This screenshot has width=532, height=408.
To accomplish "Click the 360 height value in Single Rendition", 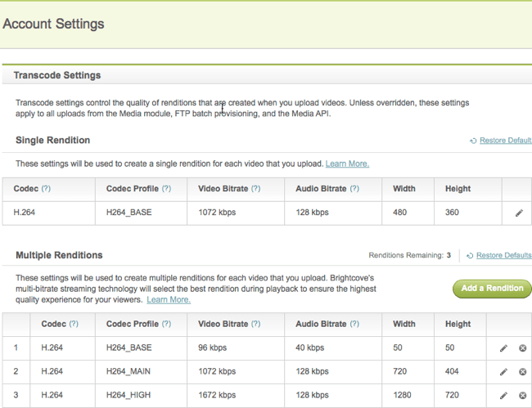I will [452, 213].
